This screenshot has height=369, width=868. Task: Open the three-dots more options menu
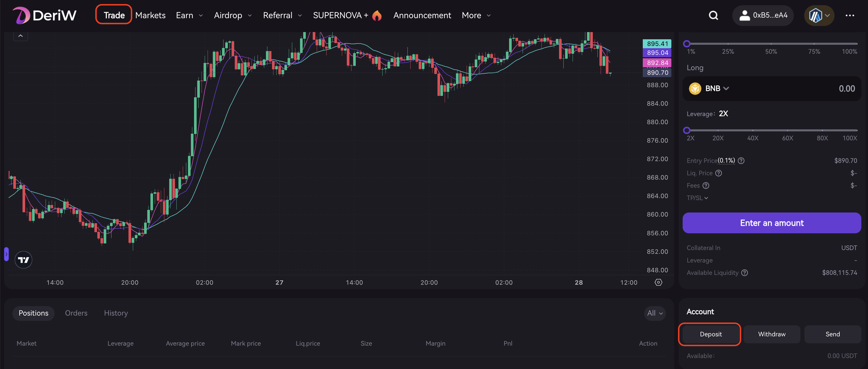pyautogui.click(x=850, y=15)
